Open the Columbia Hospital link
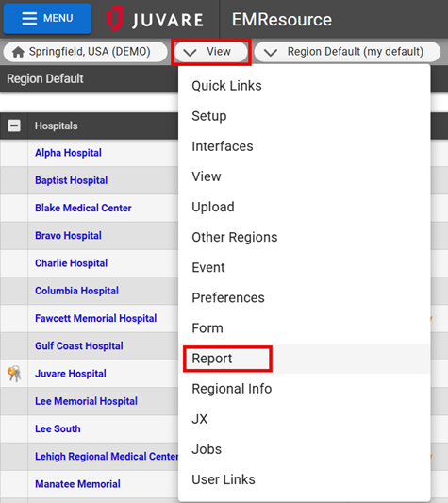Screen dimensions: 448x503 (76, 291)
